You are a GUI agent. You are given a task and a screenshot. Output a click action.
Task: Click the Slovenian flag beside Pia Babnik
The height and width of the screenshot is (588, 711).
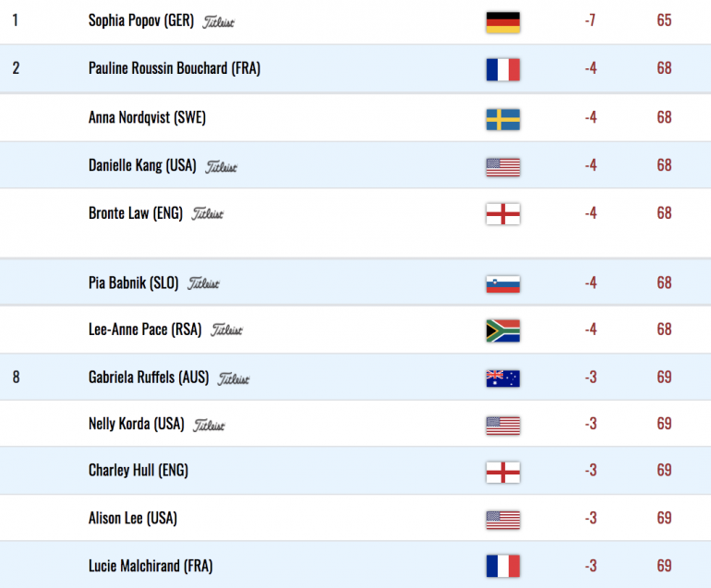pyautogui.click(x=502, y=283)
